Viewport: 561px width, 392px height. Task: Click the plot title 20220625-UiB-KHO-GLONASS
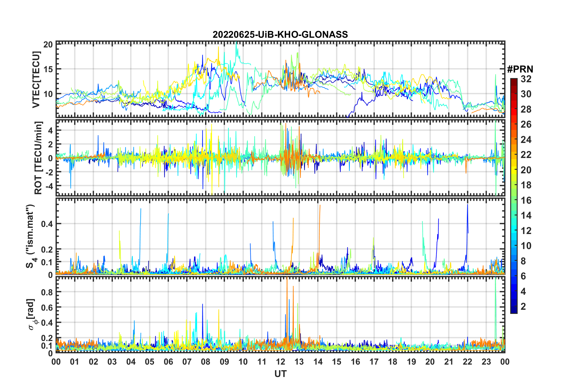[280, 35]
